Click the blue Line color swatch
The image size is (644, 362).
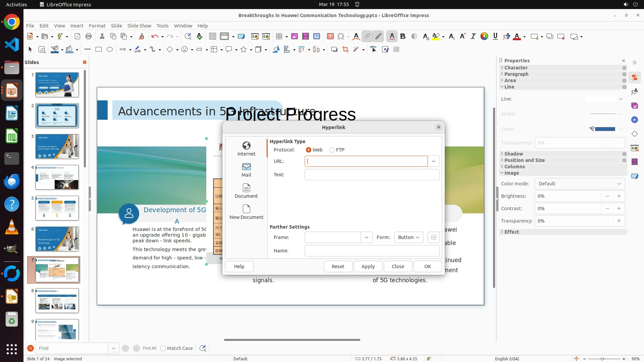coord(605,129)
